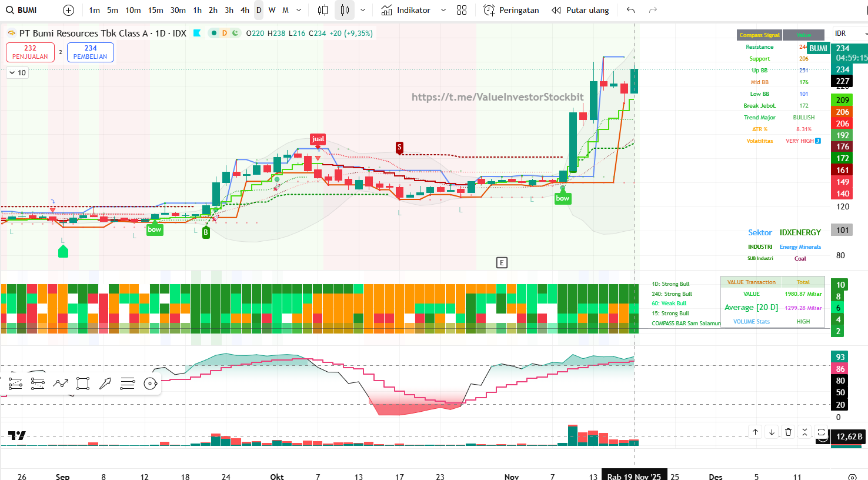Click the undo arrow icon
Viewport: 868px width, 480px height.
pos(630,10)
